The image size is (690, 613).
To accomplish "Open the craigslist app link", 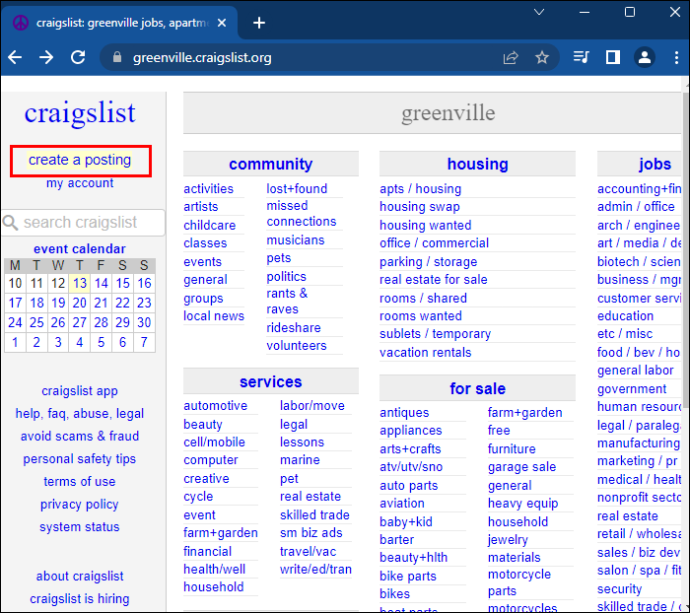I will pos(80,391).
